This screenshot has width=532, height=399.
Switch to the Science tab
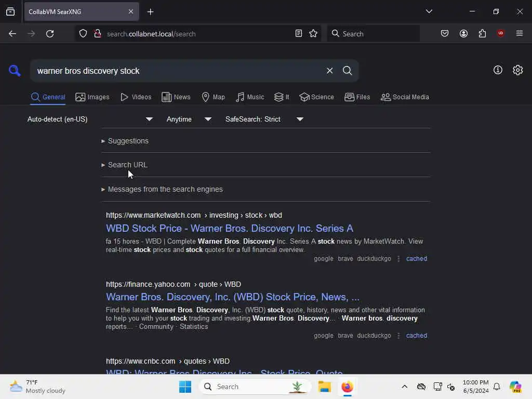pos(316,97)
